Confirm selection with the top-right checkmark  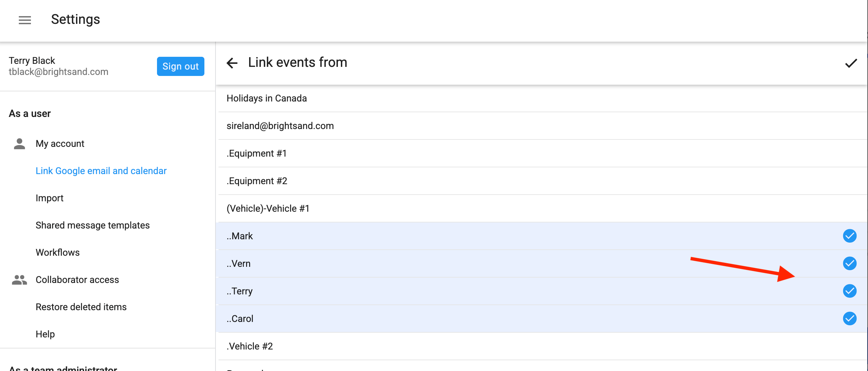pyautogui.click(x=851, y=63)
